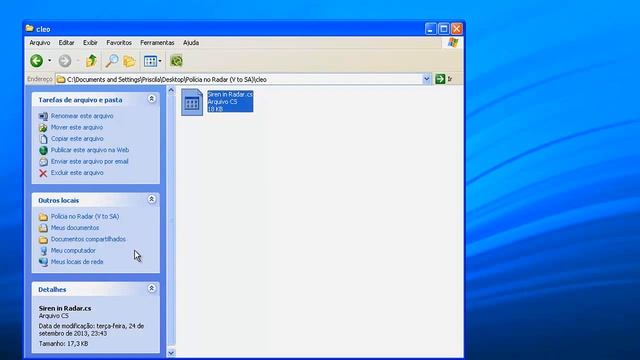The image size is (640, 360).
Task: Open Meus locais de rede link
Action: point(77,262)
